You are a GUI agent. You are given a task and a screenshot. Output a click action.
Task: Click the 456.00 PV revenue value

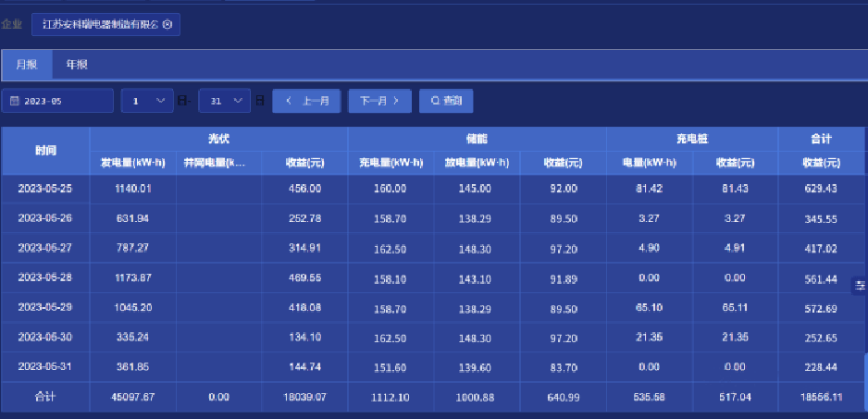(304, 189)
